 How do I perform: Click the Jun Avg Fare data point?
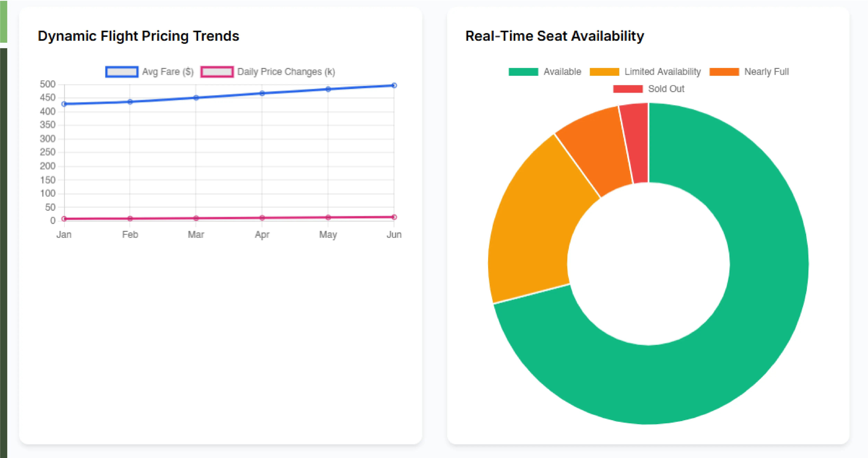[394, 85]
